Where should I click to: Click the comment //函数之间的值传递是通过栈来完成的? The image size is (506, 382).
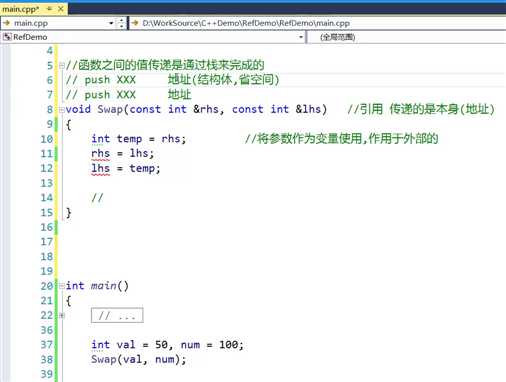(x=165, y=65)
